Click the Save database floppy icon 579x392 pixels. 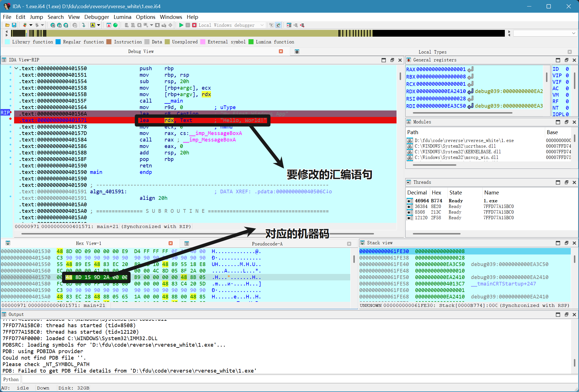(x=14, y=25)
